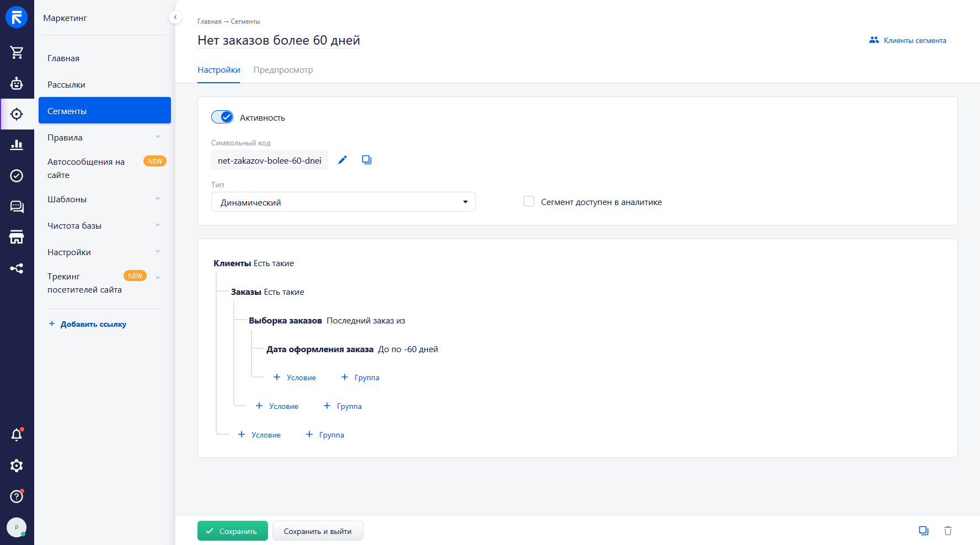Screen dimensions: 980x545
Task: Open the Тип dropdown Динамический
Action: tap(343, 202)
